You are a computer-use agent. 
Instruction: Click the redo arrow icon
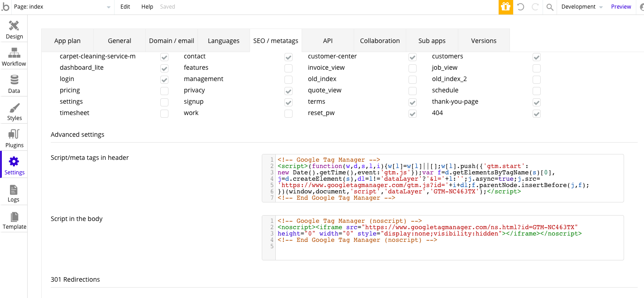tap(535, 7)
